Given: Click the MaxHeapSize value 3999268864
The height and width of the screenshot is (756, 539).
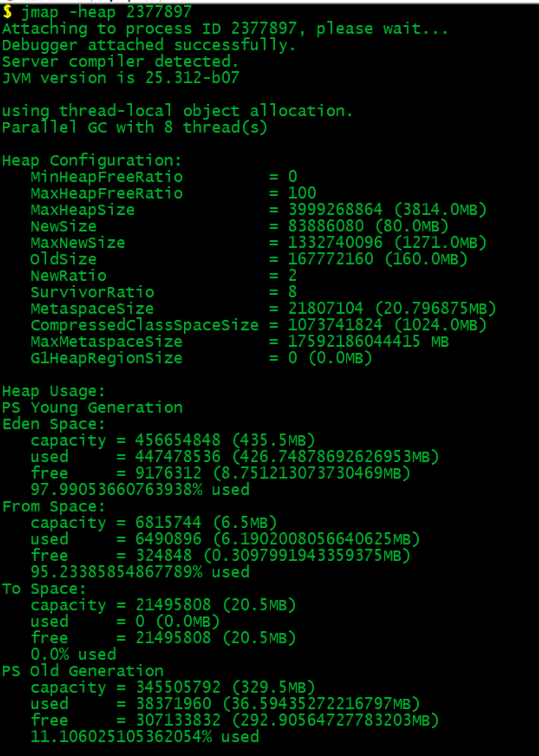Looking at the screenshot, I should pyautogui.click(x=335, y=210).
